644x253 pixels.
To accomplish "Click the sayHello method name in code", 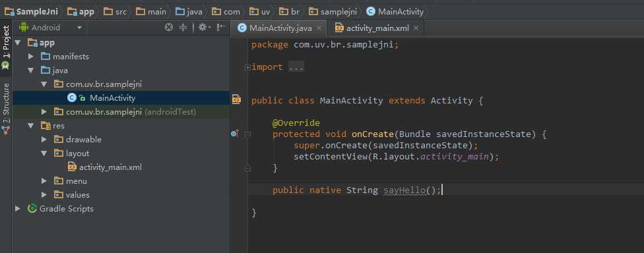I will coord(404,190).
